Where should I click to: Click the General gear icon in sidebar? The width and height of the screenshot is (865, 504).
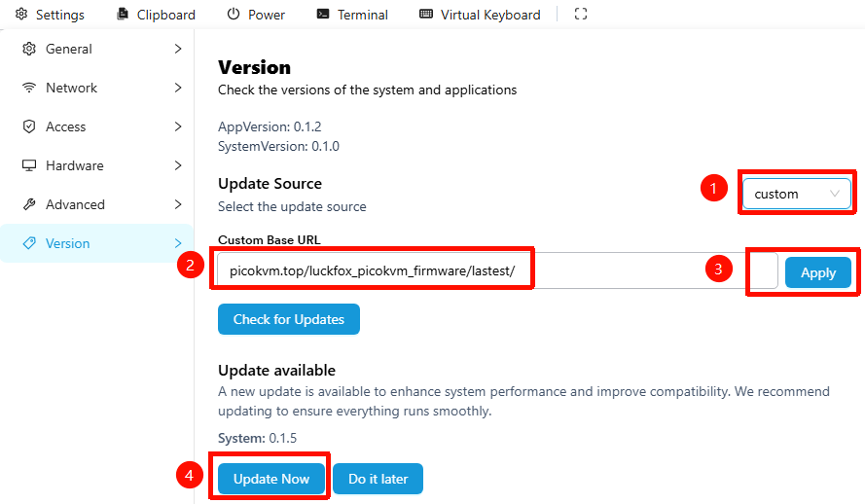(x=29, y=49)
